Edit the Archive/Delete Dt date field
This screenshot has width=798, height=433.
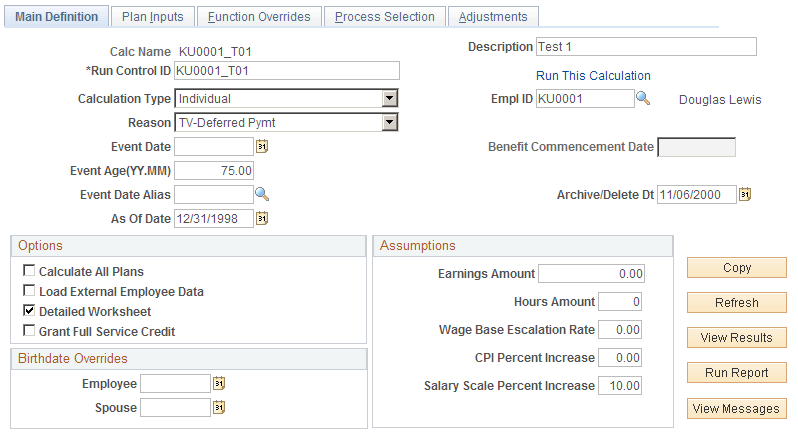pyautogui.click(x=697, y=194)
